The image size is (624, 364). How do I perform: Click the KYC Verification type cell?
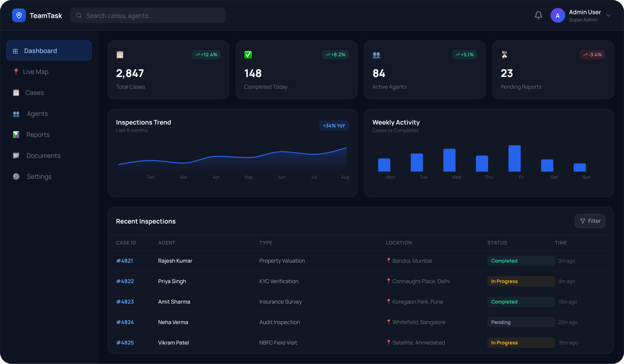click(x=279, y=281)
